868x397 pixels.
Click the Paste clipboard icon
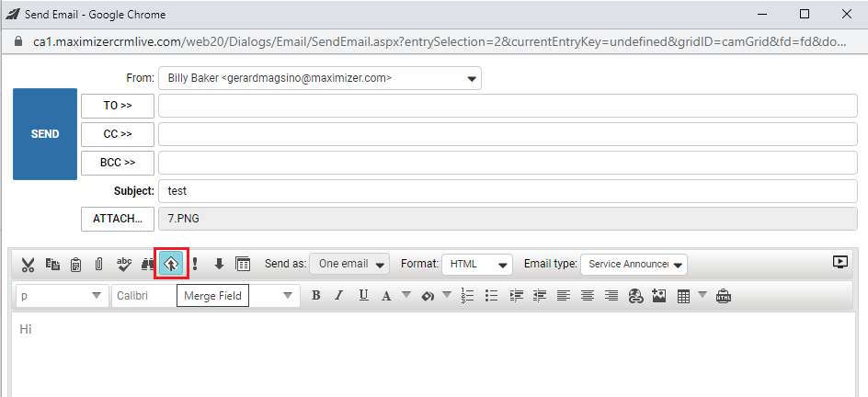click(x=75, y=265)
